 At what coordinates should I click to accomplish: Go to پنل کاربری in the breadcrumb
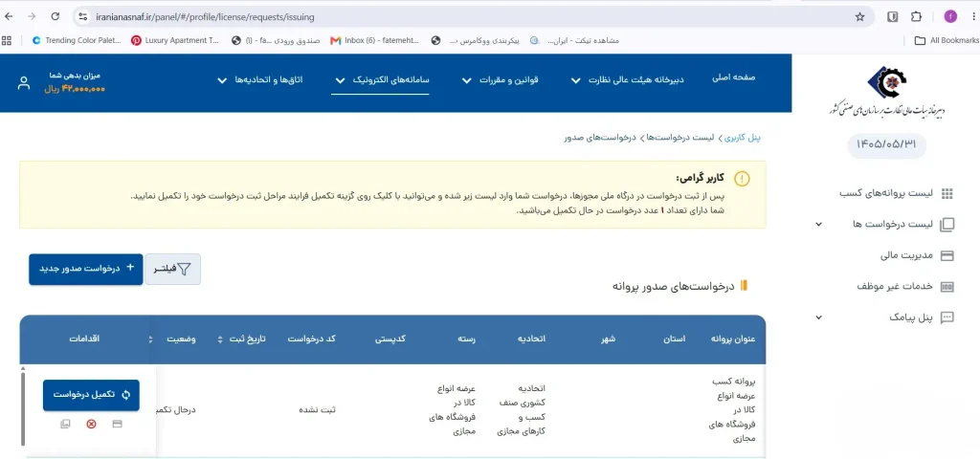(743, 138)
